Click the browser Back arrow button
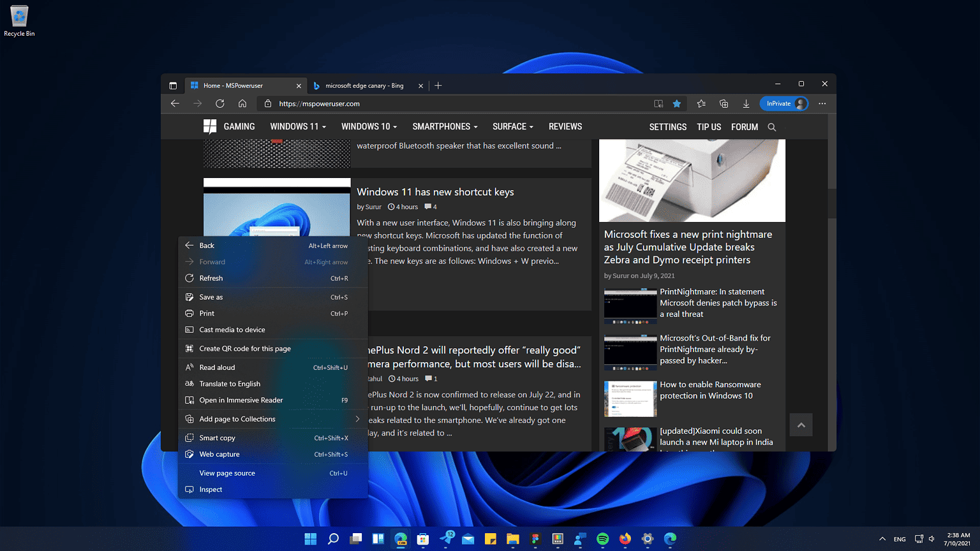980x551 pixels. click(x=175, y=103)
